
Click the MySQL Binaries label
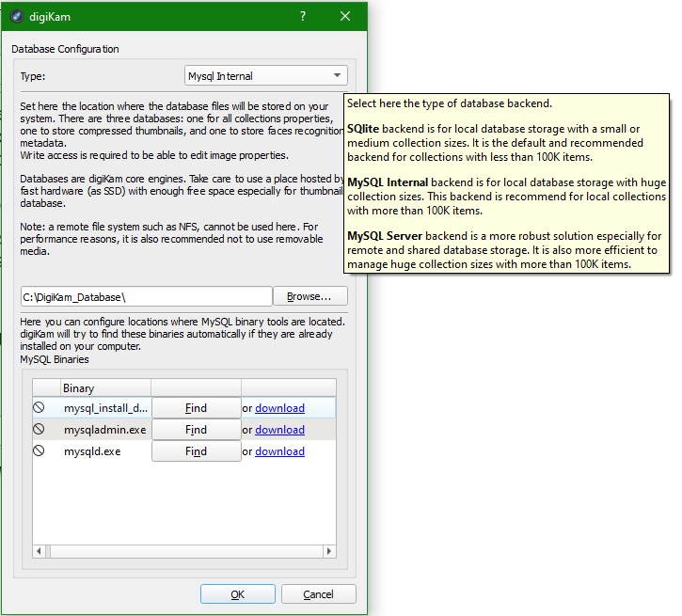[x=55, y=359]
